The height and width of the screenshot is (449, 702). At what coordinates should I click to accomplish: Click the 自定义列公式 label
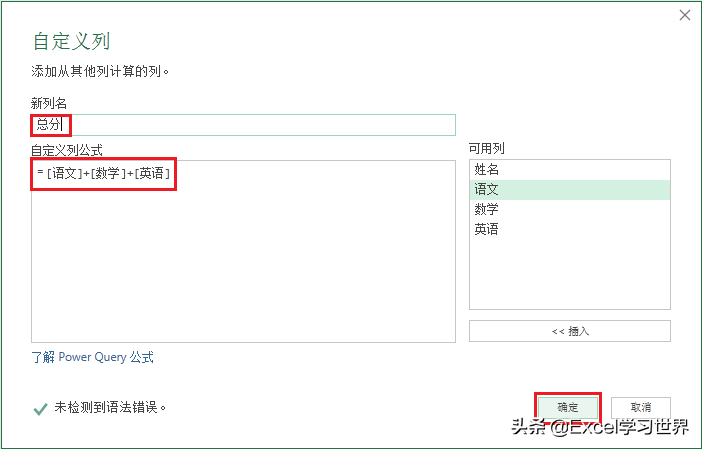[67, 150]
